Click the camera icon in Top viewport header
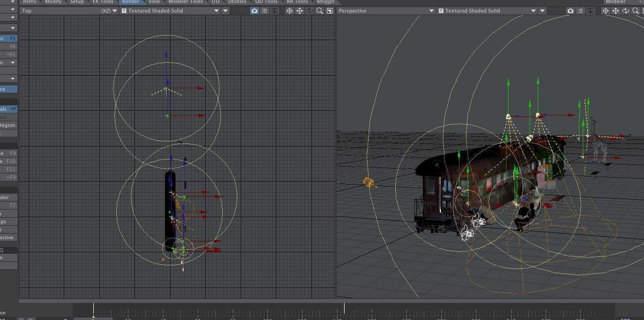 point(255,11)
